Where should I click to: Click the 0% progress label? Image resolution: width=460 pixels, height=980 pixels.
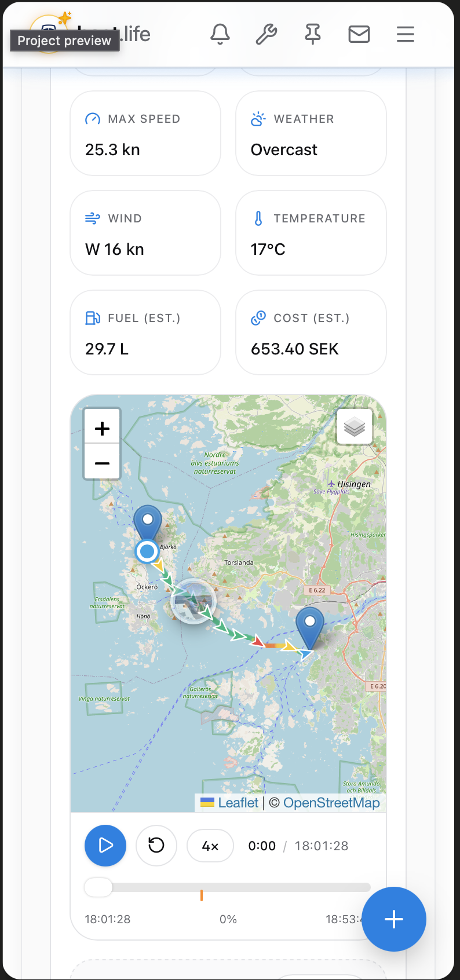[x=228, y=919]
